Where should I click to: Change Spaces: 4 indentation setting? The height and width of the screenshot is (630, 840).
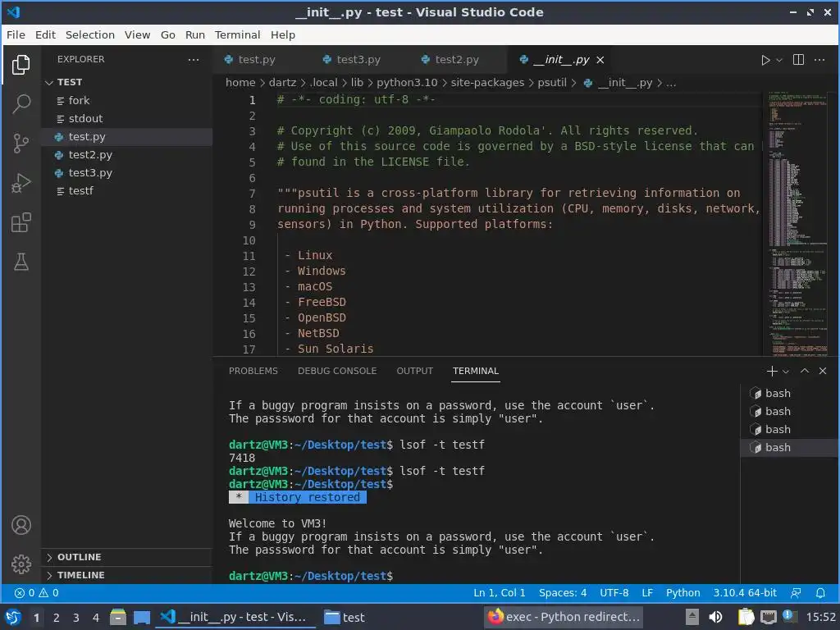click(x=563, y=592)
